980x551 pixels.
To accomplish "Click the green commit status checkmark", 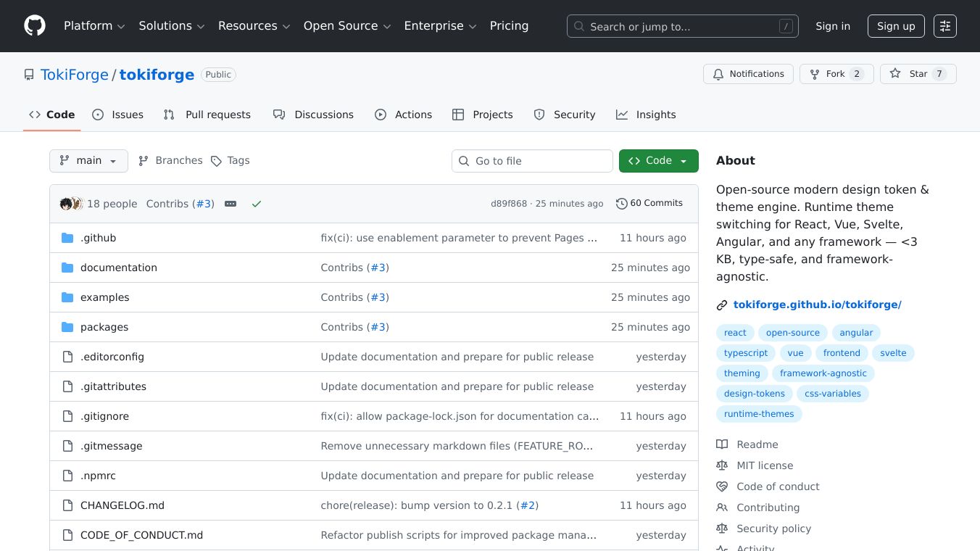I will click(x=256, y=204).
